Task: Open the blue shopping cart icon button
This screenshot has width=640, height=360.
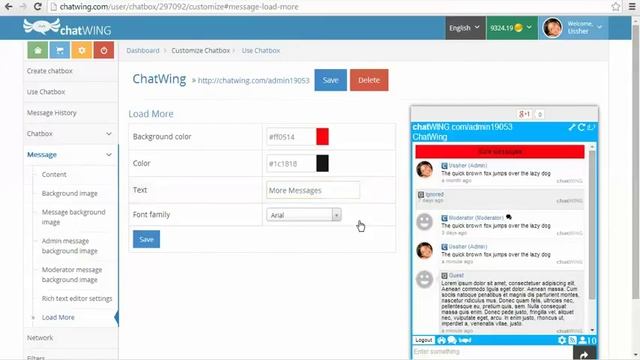Action: [x=60, y=50]
